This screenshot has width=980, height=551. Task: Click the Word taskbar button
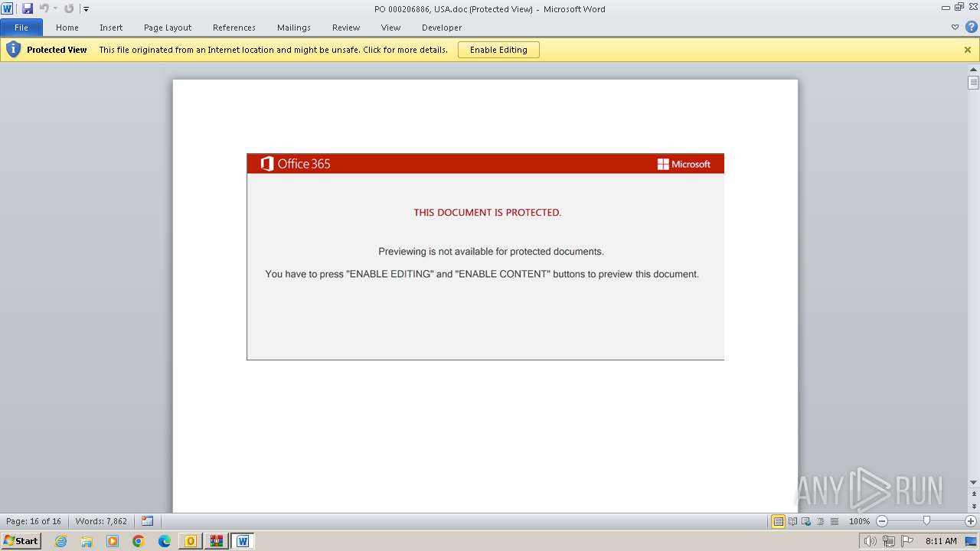coord(243,541)
